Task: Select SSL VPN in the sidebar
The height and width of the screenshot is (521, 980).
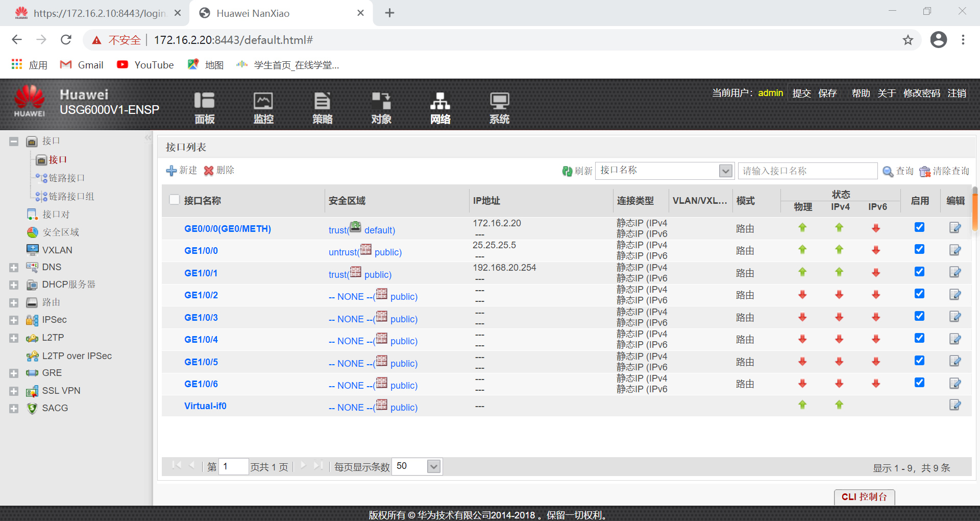Action: 61,391
